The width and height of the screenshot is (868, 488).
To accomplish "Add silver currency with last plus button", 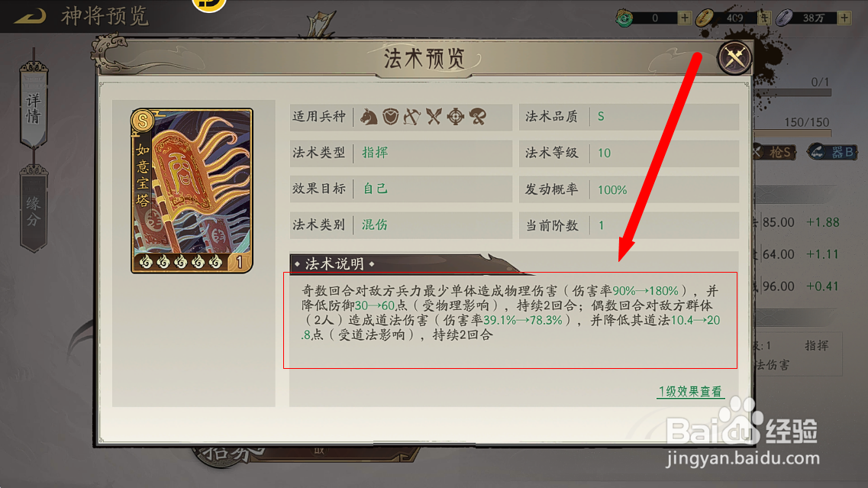I will [x=844, y=18].
